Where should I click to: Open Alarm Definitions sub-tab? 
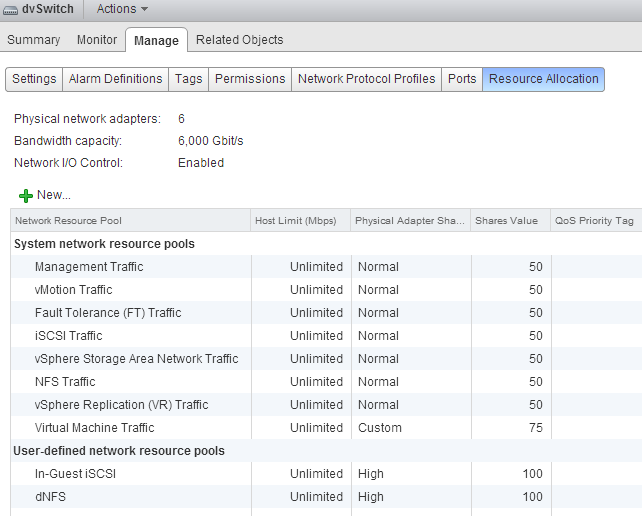[x=115, y=79]
